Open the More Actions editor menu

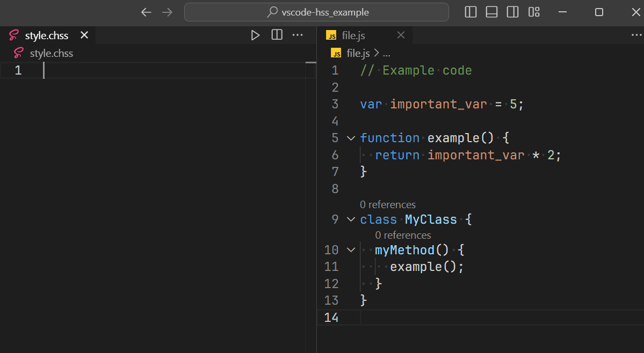[x=298, y=35]
